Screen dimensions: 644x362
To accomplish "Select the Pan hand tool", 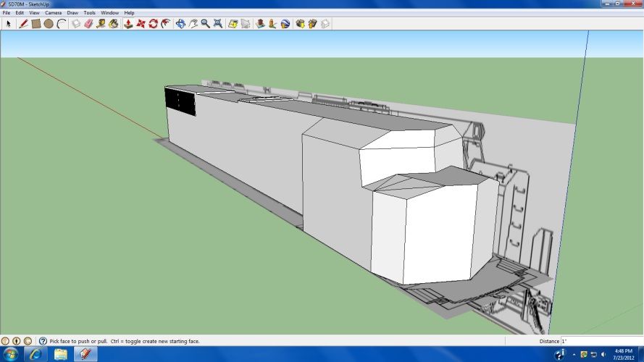I will click(193, 24).
